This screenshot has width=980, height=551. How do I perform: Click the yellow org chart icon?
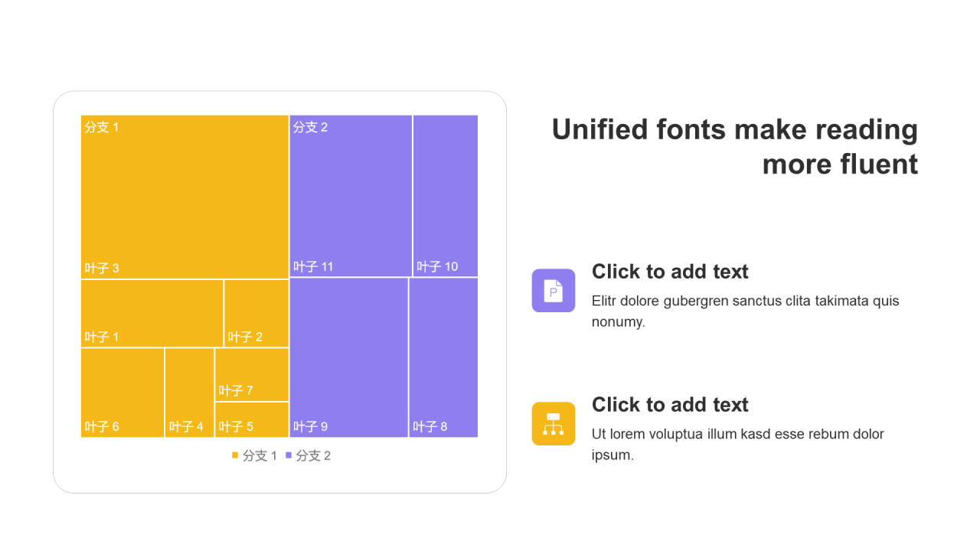pos(553,424)
